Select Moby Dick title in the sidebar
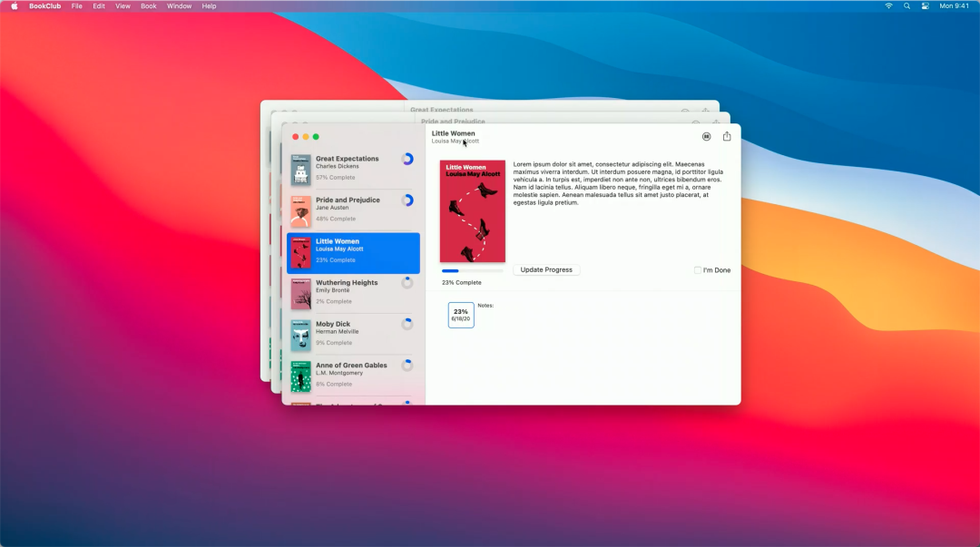 [332, 324]
